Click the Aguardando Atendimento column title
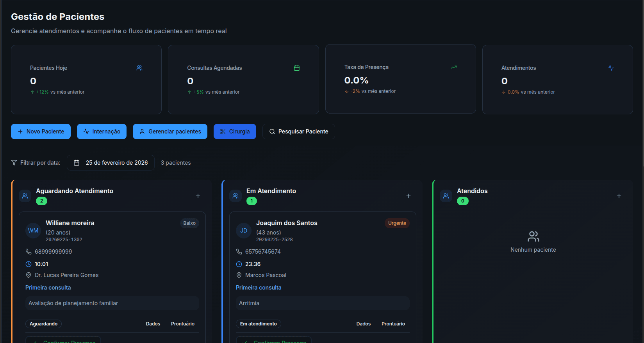Image resolution: width=644 pixels, height=343 pixels. [75, 191]
